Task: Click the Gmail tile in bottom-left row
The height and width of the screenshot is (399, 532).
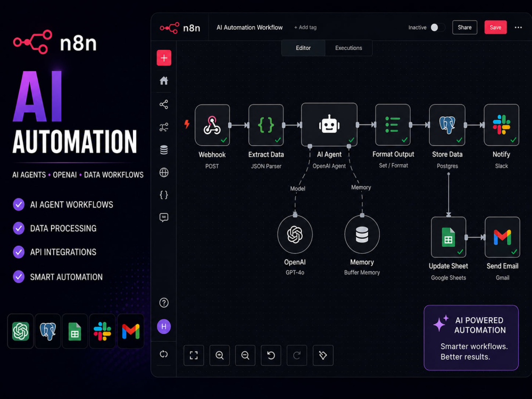Action: (131, 331)
